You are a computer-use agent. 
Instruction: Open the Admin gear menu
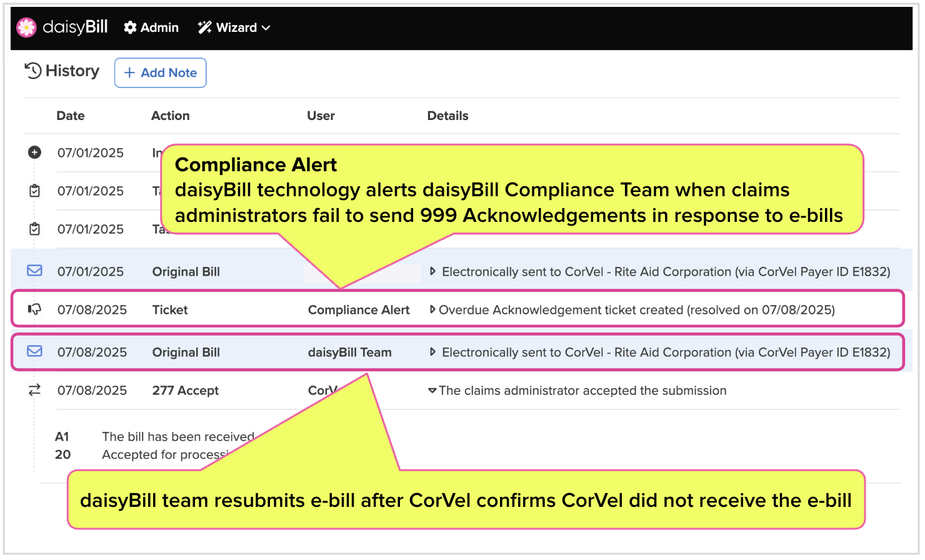pyautogui.click(x=151, y=27)
